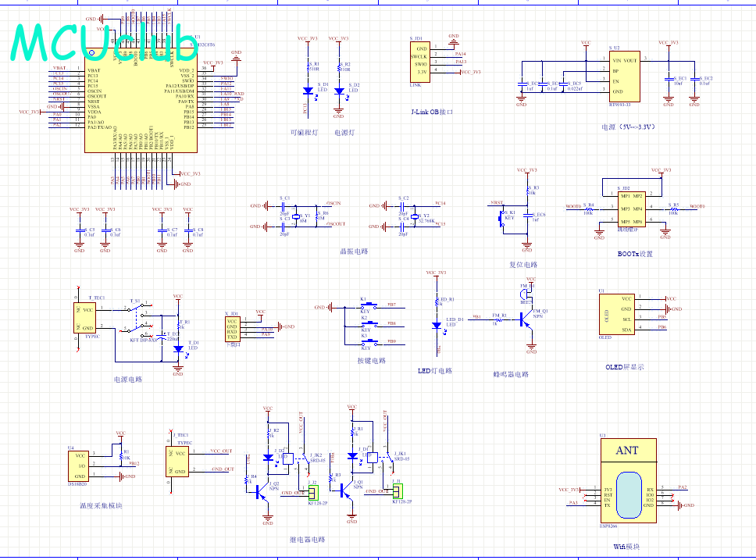Viewport: 756px width, 560px height.
Task: Select the S_JD2 BOOT jumper header block
Action: pyautogui.click(x=631, y=209)
